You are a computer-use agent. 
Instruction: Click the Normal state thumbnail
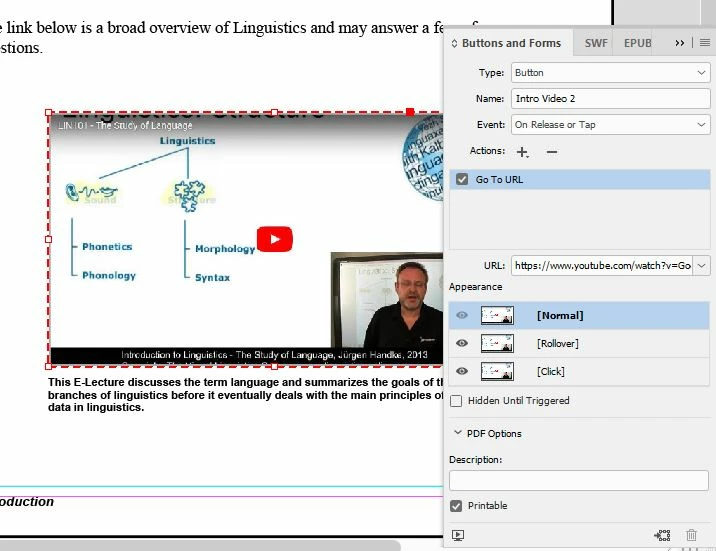(497, 315)
